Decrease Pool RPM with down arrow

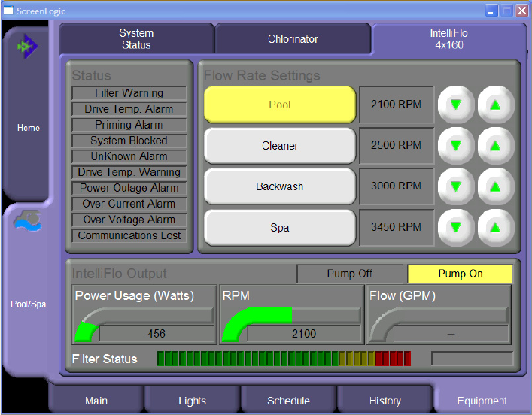click(456, 105)
